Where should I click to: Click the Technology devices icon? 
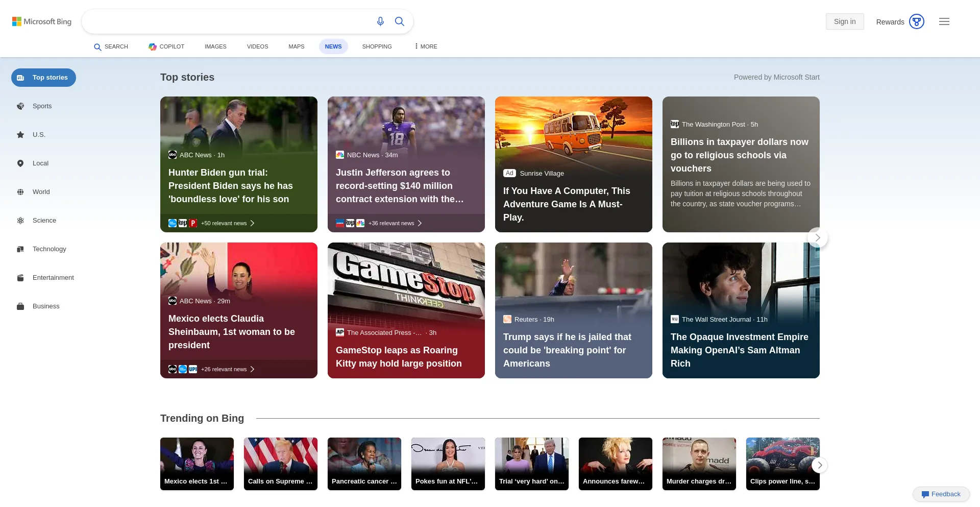pos(20,249)
